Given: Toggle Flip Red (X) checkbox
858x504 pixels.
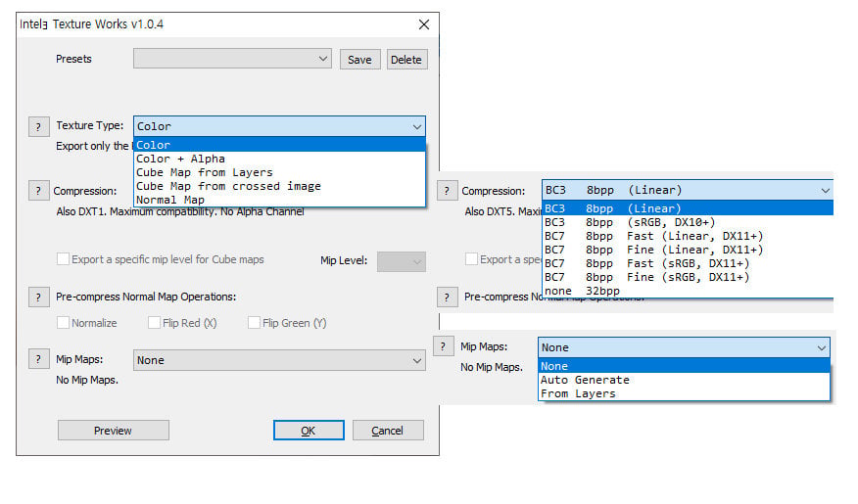Looking at the screenshot, I should 154,323.
